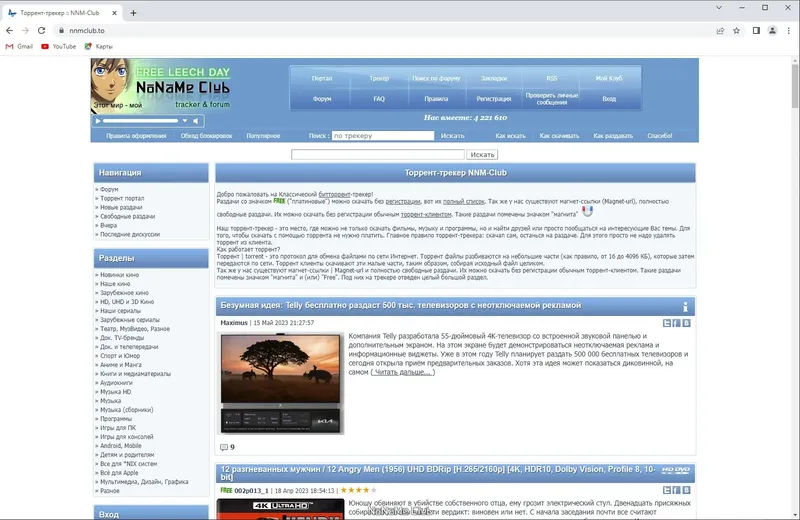This screenshot has height=520, width=800.
Task: Open the browser side panel
Action: (x=756, y=31)
